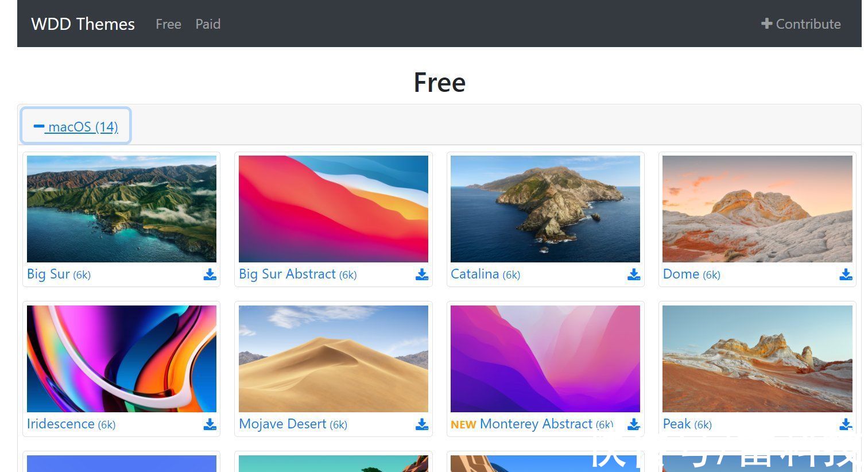Download the Peak theme

[x=846, y=424]
